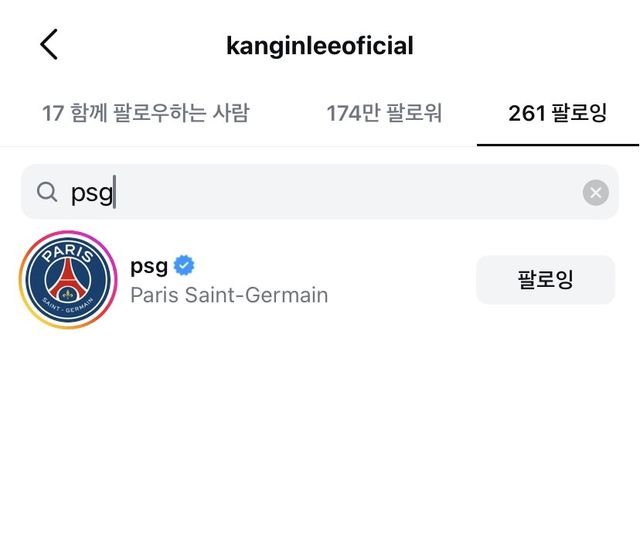Image resolution: width=640 pixels, height=556 pixels.
Task: Select the psg result row's blank area
Action: pyautogui.click(x=400, y=280)
